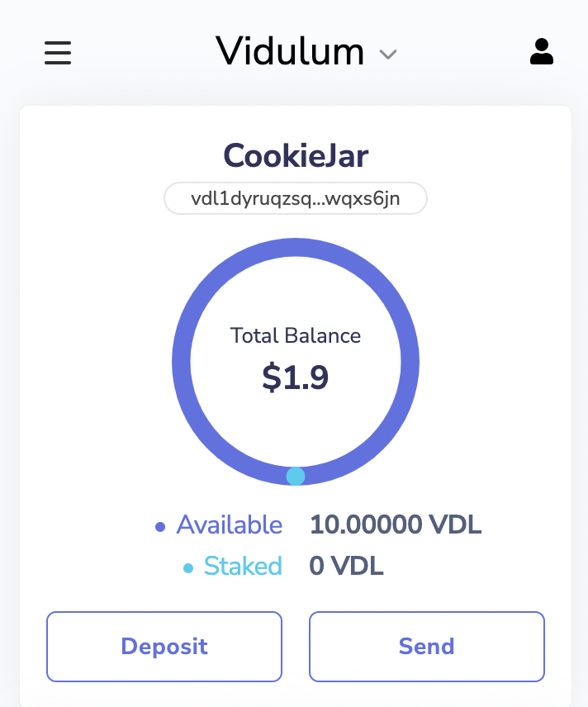Click the CookieJar wallet name
The width and height of the screenshot is (588, 707).
pyautogui.click(x=295, y=156)
